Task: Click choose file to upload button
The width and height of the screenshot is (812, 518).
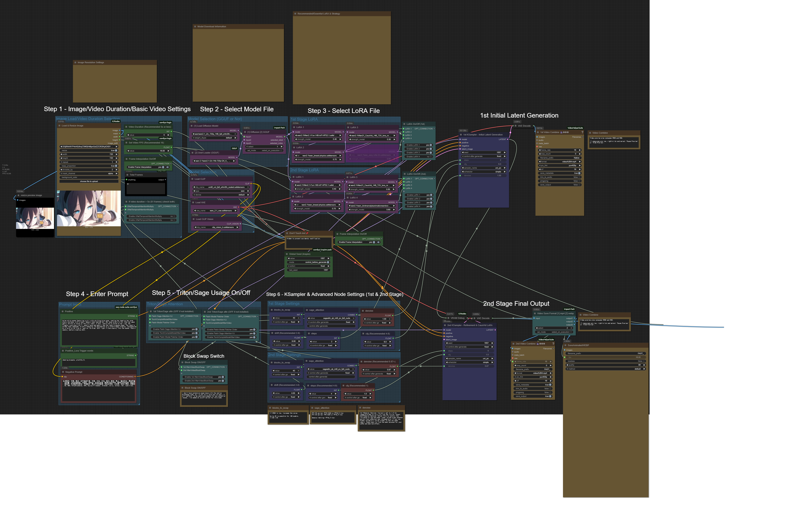Action: click(x=89, y=181)
